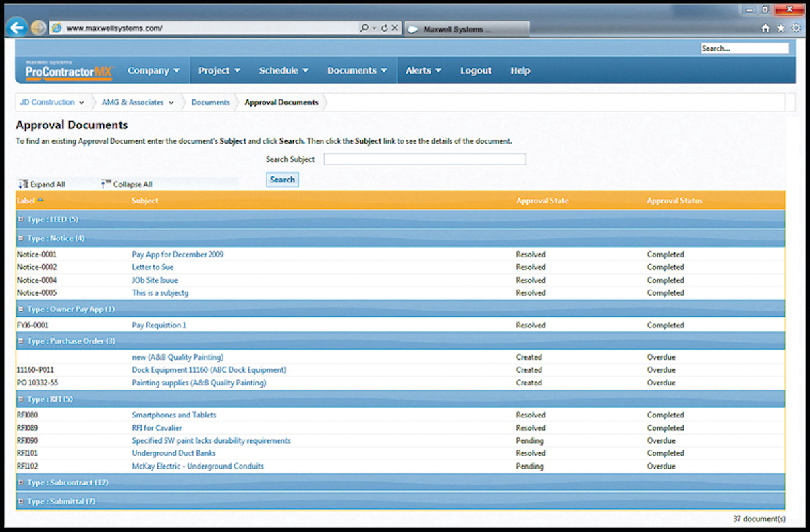Open the Documents menu
Image resolution: width=810 pixels, height=532 pixels.
[x=356, y=70]
